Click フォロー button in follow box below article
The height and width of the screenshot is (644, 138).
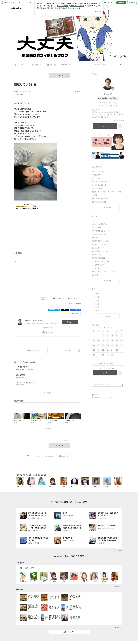tap(70, 322)
